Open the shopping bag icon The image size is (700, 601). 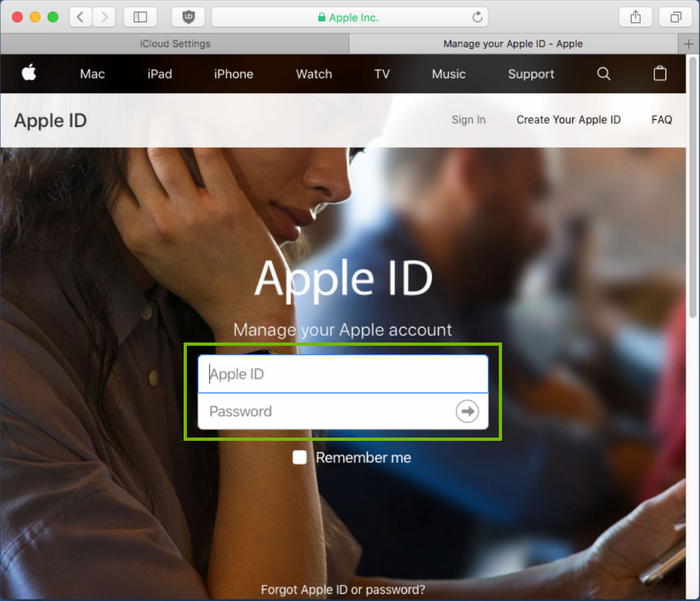(x=660, y=74)
